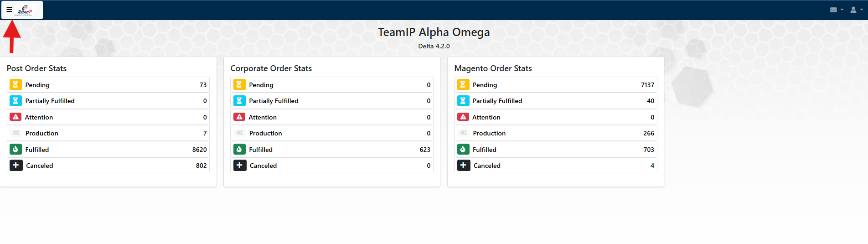The height and width of the screenshot is (244, 868).
Task: Click the Post Order Canceled plus icon
Action: [x=15, y=165]
